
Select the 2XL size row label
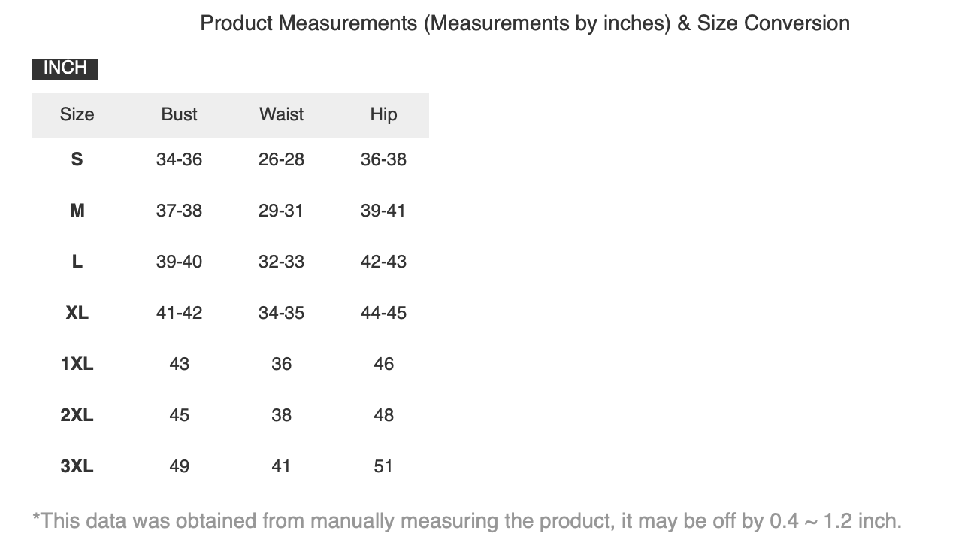(x=77, y=415)
